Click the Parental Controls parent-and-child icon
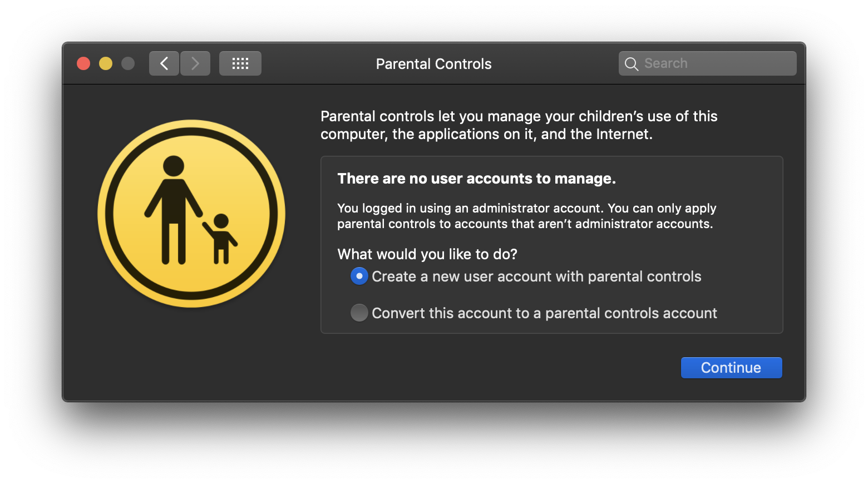The height and width of the screenshot is (484, 868). point(191,214)
